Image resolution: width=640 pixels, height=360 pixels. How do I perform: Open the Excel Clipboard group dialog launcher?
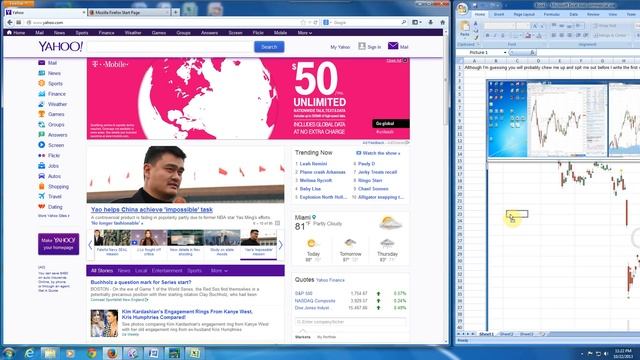pyautogui.click(x=478, y=44)
